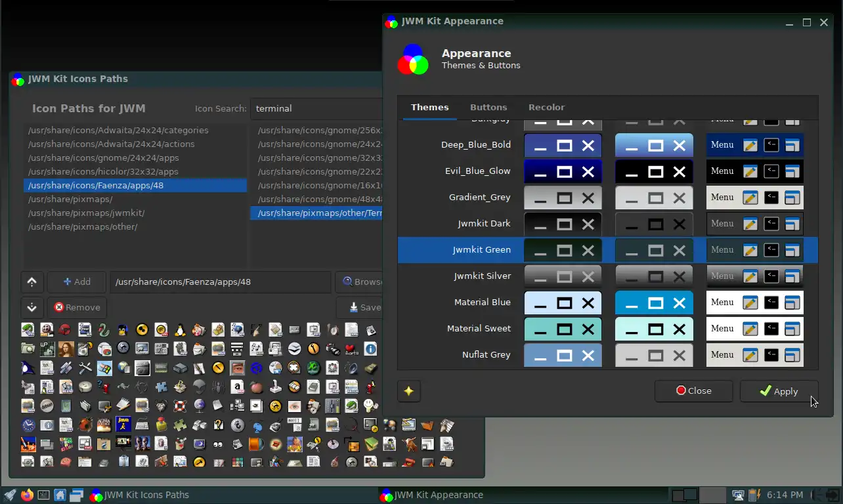The width and height of the screenshot is (843, 504).
Task: Click the blue puzzle piece icon
Action: pos(161,387)
